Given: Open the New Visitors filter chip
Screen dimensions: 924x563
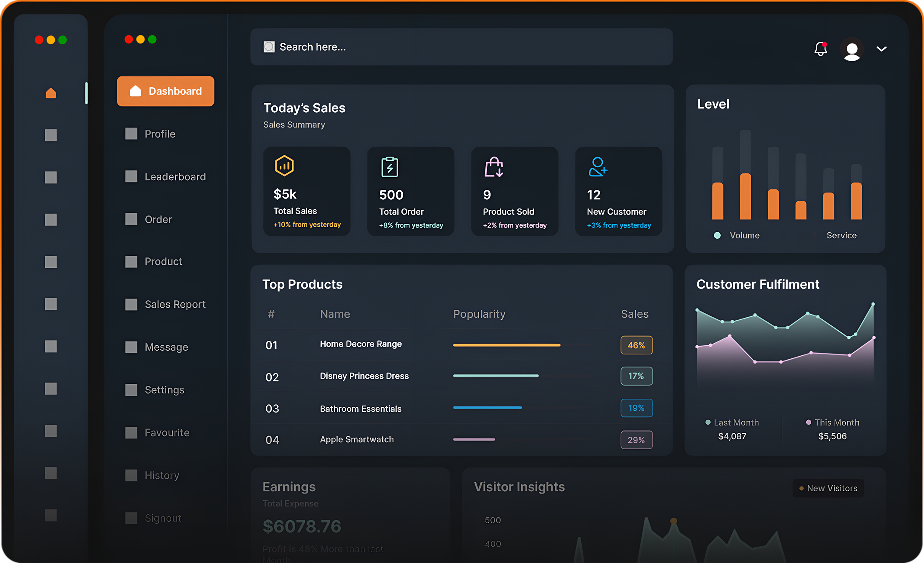Looking at the screenshot, I should click(x=828, y=488).
